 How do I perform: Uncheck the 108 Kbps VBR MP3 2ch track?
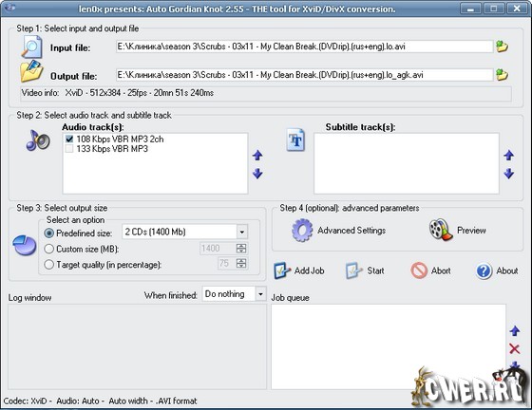69,139
